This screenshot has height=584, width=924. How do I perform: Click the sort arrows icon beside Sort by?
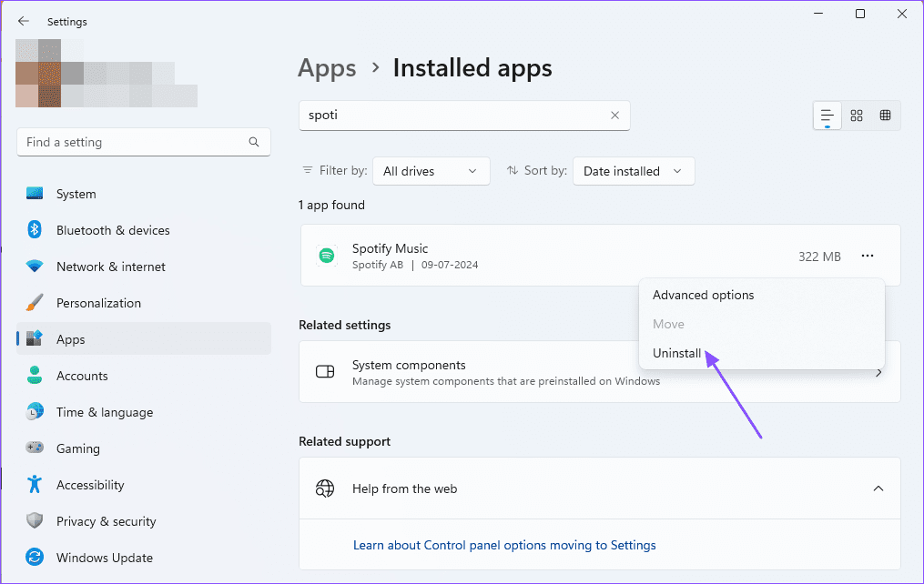click(513, 170)
